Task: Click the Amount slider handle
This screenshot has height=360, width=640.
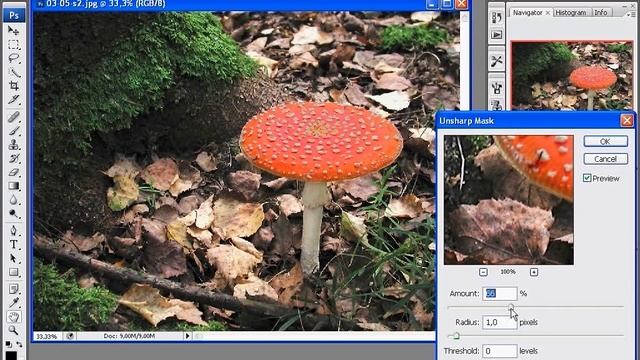Action: pyautogui.click(x=511, y=307)
